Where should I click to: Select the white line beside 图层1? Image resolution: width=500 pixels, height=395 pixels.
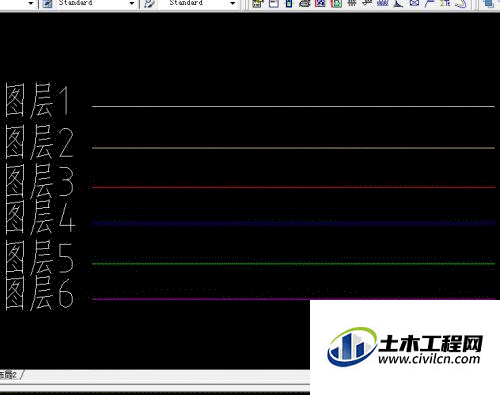pyautogui.click(x=293, y=107)
